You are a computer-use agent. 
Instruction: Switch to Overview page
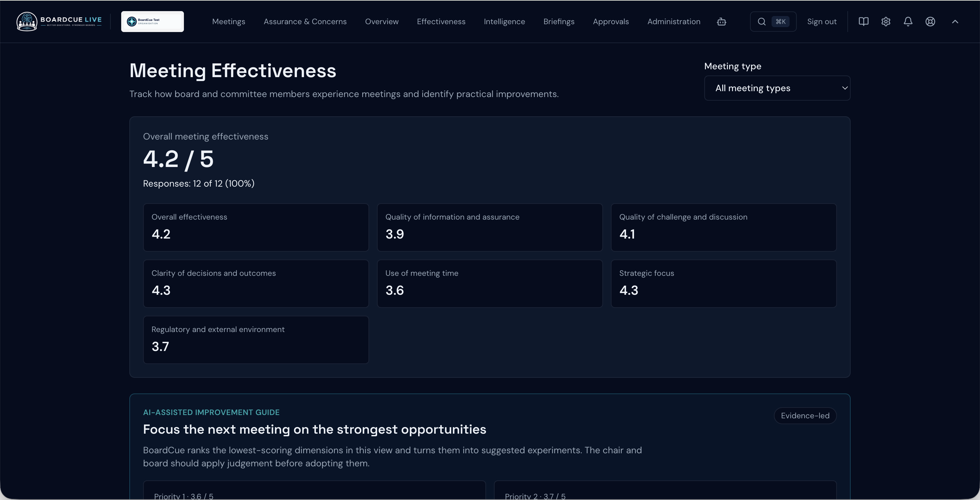(382, 22)
